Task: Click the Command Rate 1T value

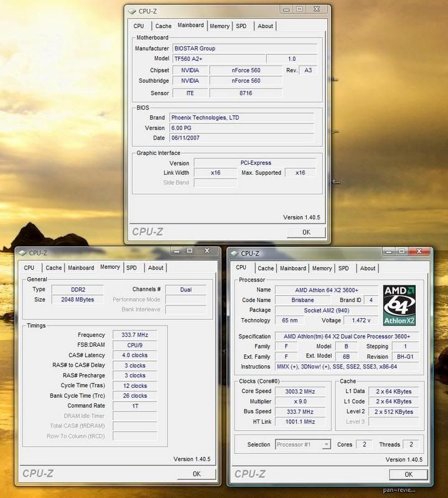Action: pyautogui.click(x=135, y=406)
